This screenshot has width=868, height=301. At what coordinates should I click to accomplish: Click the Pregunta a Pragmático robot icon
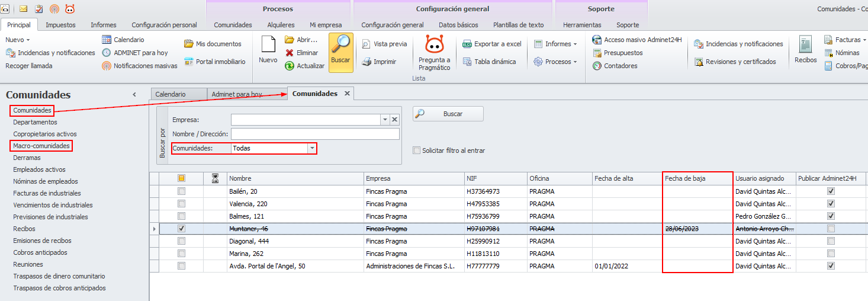click(435, 46)
